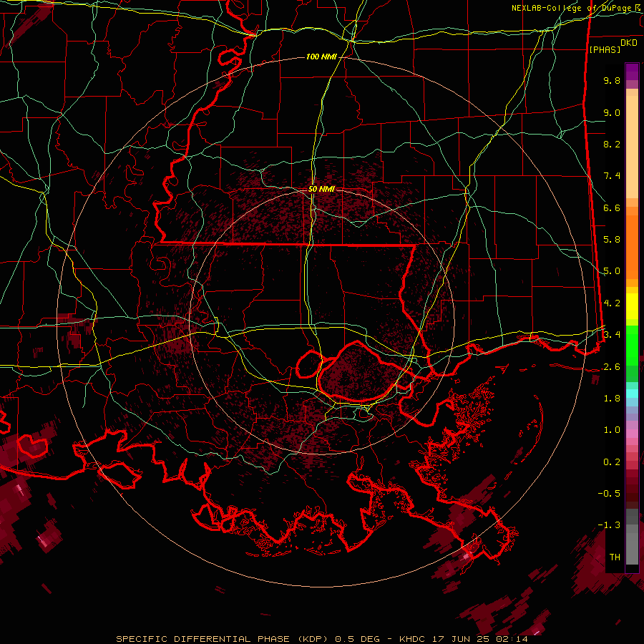Screen dimensions: 644x644
Task: Click the 3.4 legend value
Action: [x=612, y=335]
